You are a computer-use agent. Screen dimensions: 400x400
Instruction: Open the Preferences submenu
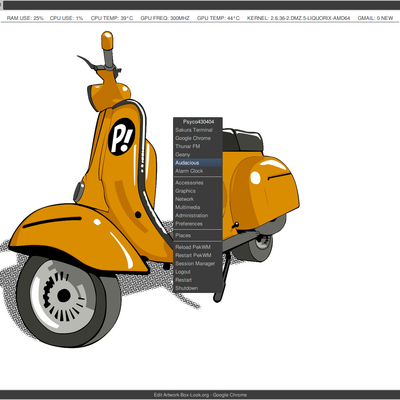(198, 224)
